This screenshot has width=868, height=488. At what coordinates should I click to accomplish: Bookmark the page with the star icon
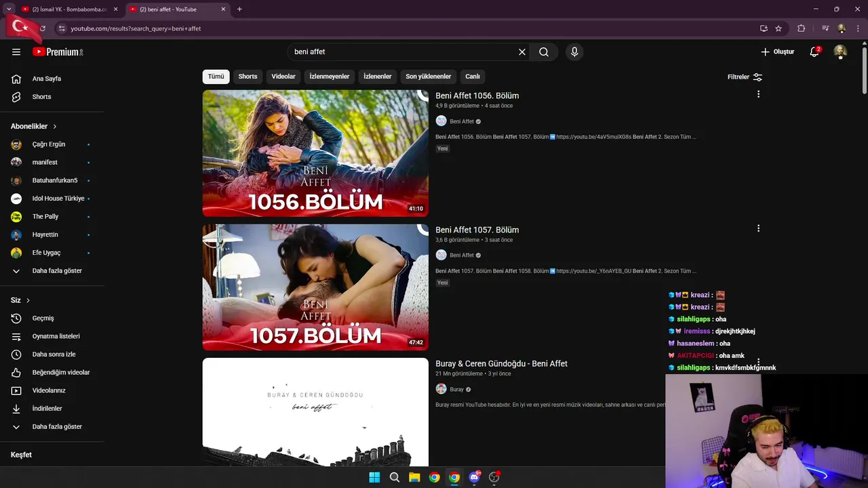click(x=778, y=28)
